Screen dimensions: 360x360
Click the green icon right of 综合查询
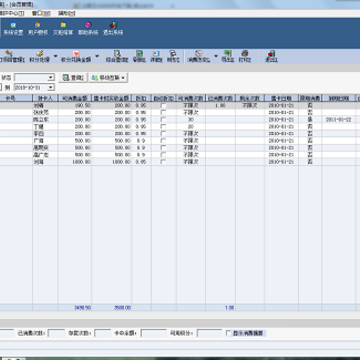click(x=139, y=56)
